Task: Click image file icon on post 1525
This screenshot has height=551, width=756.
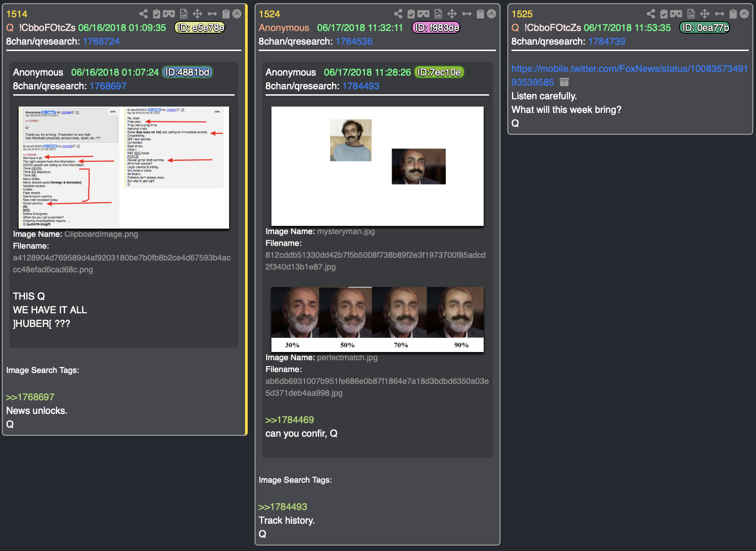Action: (x=691, y=14)
